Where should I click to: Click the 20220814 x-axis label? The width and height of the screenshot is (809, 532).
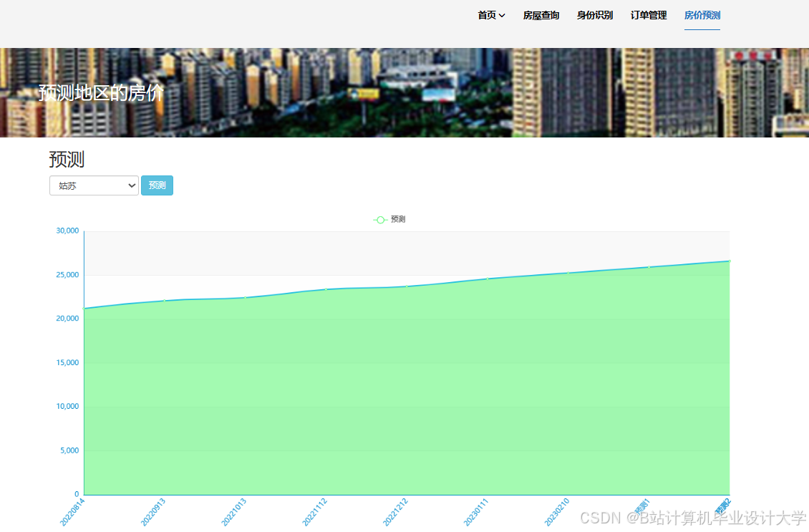[x=72, y=512]
